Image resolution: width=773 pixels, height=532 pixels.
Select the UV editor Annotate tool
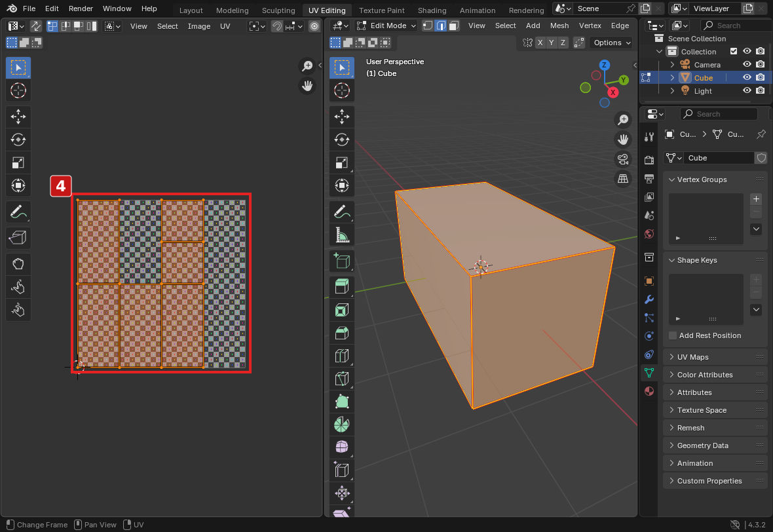(18, 212)
